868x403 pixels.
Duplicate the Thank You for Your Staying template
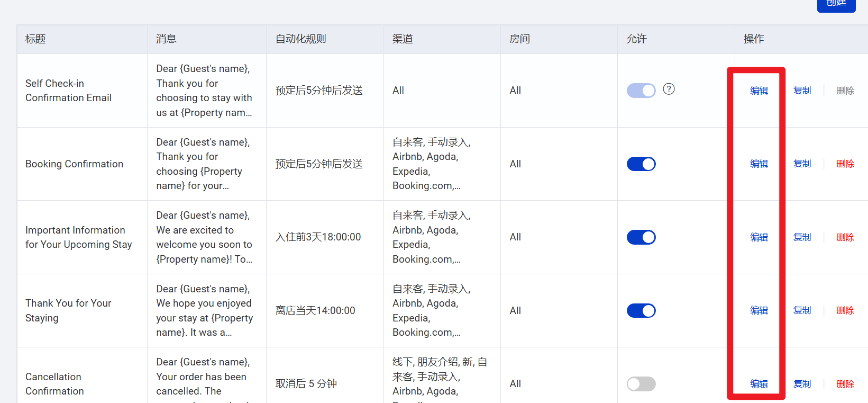click(x=802, y=310)
